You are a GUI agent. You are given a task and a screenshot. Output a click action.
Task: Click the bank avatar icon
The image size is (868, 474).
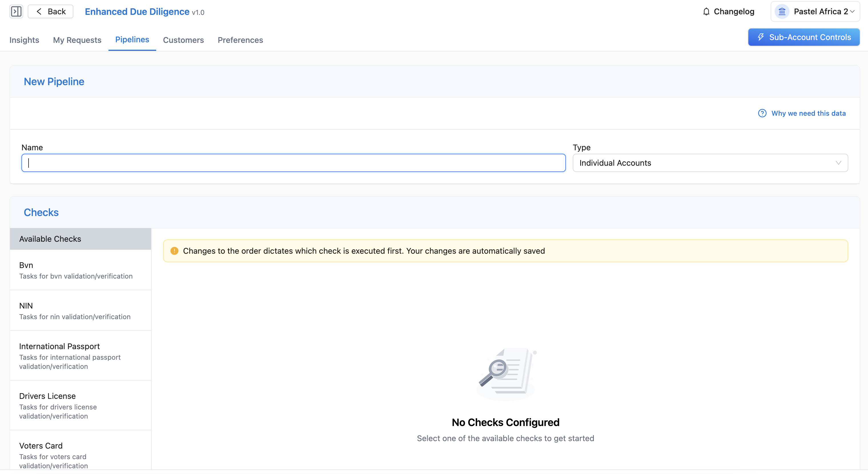[x=782, y=12]
